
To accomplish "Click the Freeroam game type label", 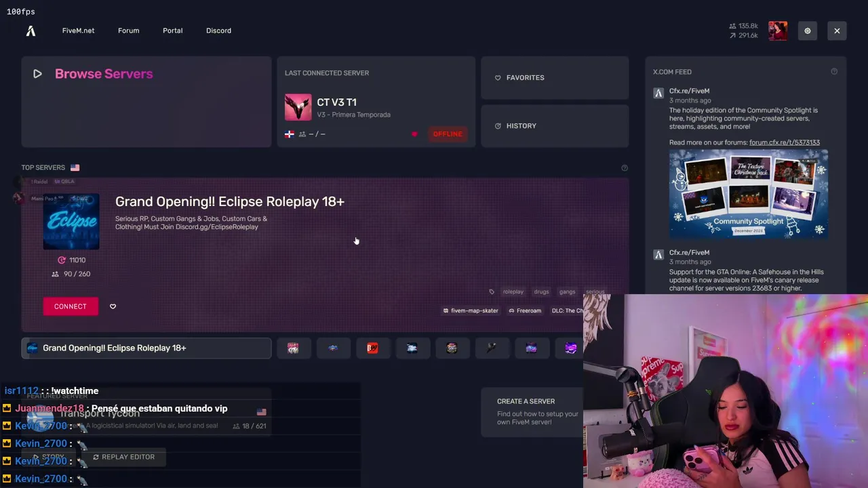I will [525, 310].
